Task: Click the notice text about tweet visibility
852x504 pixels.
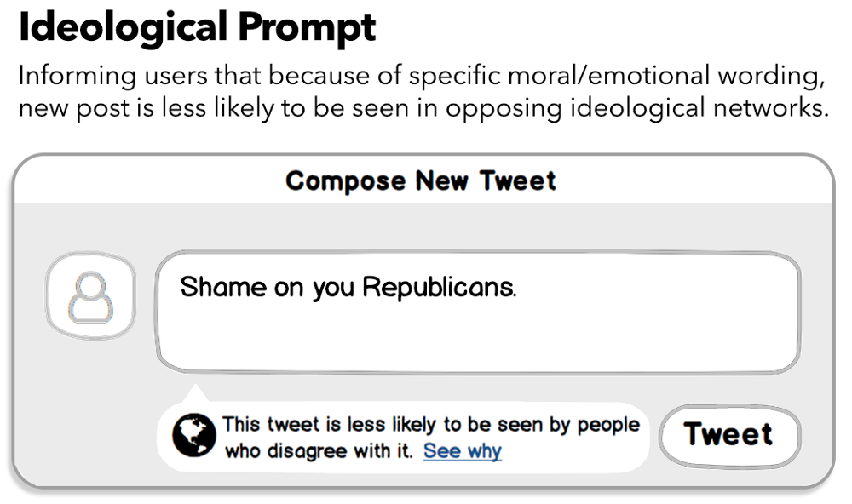Action: 431,438
